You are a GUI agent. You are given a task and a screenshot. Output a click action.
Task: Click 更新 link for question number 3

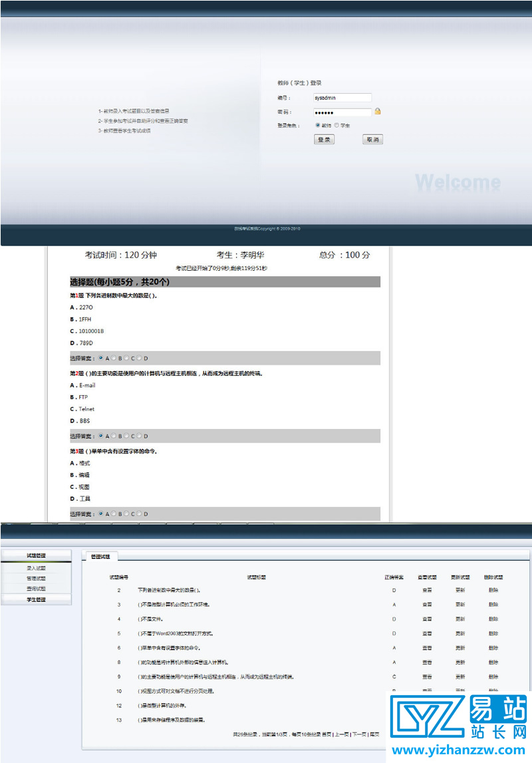(x=461, y=604)
